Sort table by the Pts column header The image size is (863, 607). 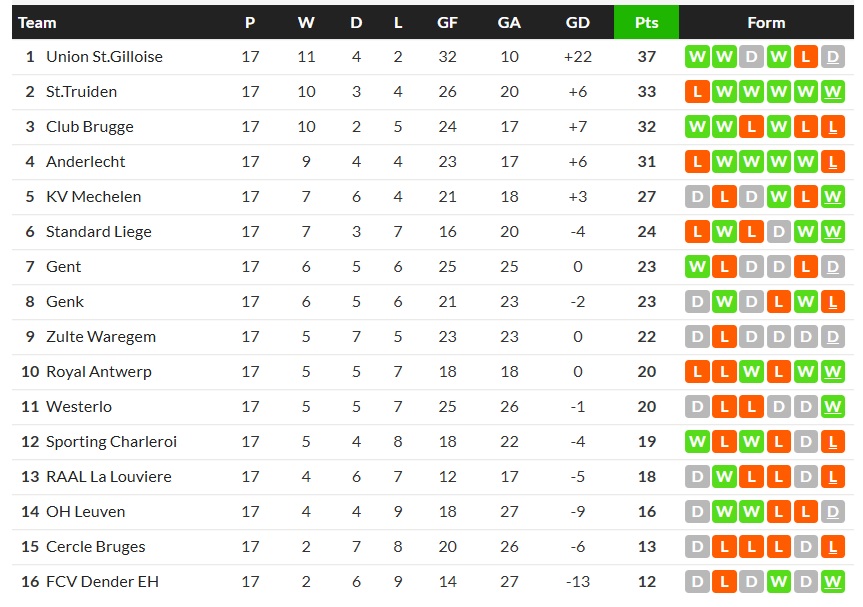(x=646, y=22)
